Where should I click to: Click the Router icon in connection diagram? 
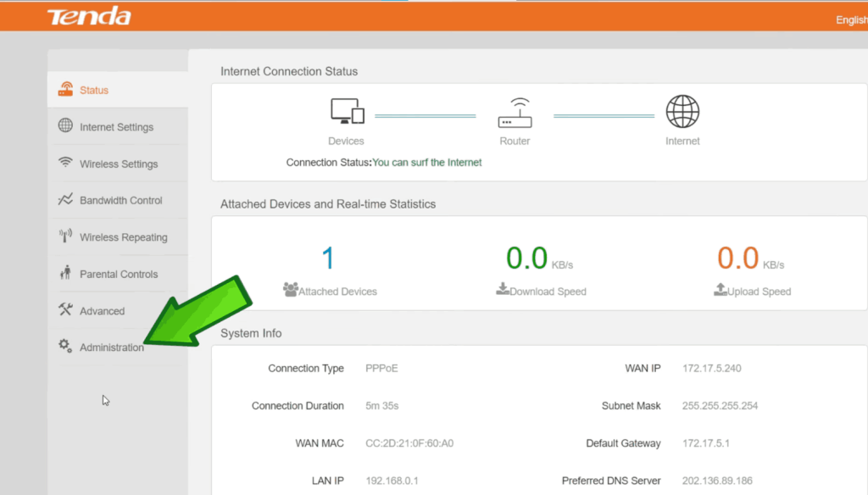[515, 113]
